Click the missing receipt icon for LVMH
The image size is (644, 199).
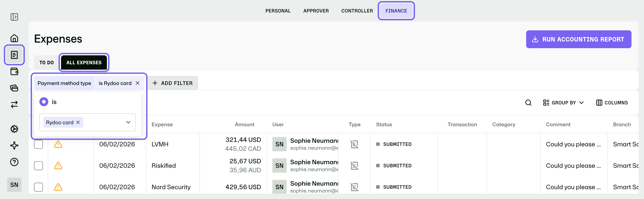[x=354, y=144]
